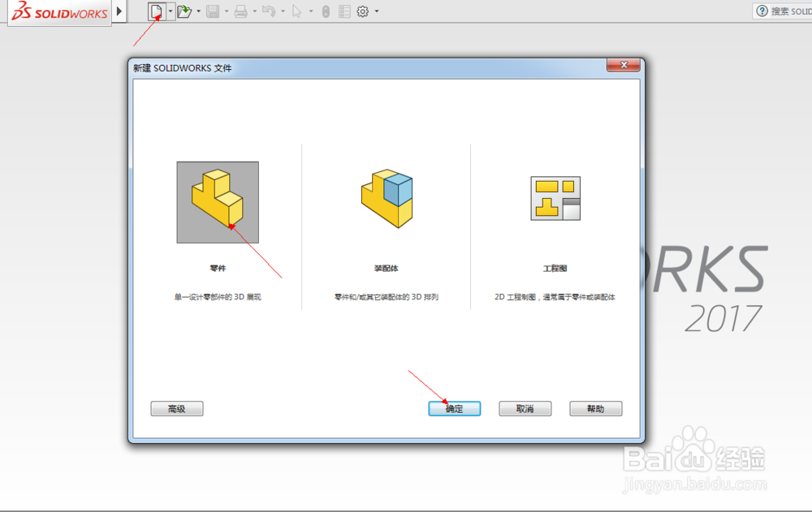Screen dimensions: 812x512
Task: Click the 高级 (Advanced) button
Action: click(177, 408)
